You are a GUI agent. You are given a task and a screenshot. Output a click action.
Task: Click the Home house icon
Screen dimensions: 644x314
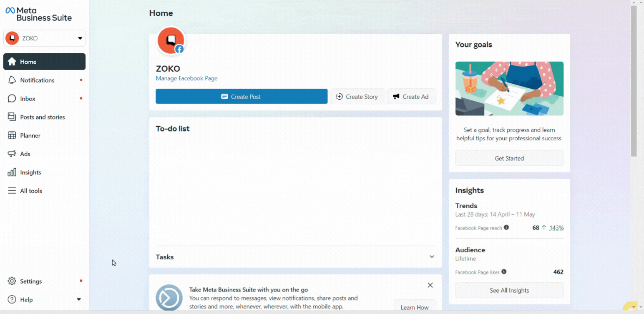pyautogui.click(x=12, y=62)
